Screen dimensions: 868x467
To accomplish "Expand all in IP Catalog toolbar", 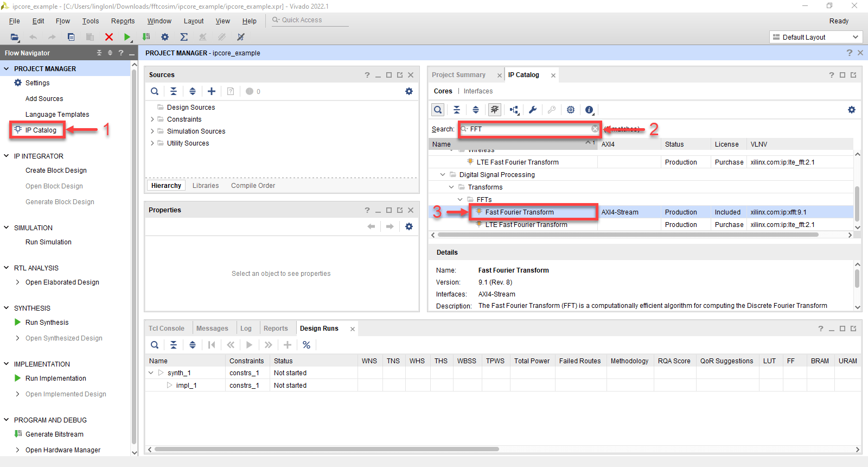I will coord(476,110).
